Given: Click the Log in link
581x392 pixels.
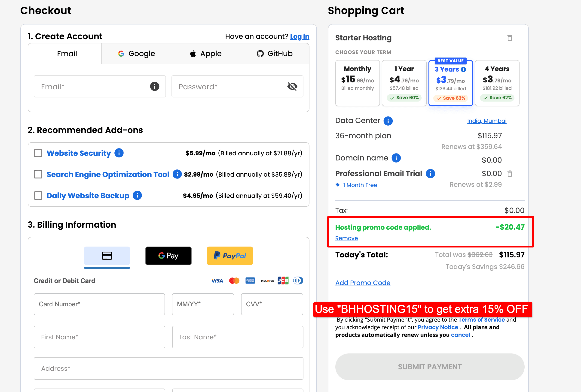Looking at the screenshot, I should [300, 36].
